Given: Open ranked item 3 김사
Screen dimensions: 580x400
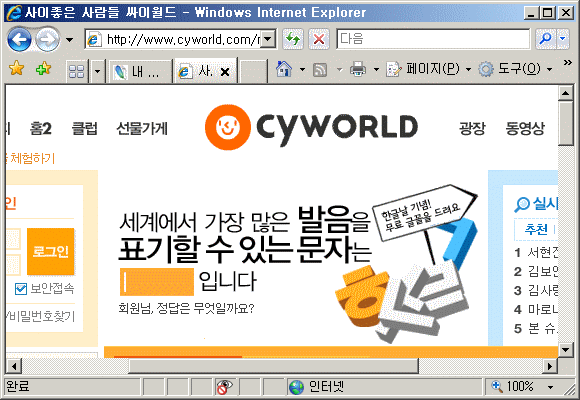Looking at the screenshot, I should (x=536, y=290).
